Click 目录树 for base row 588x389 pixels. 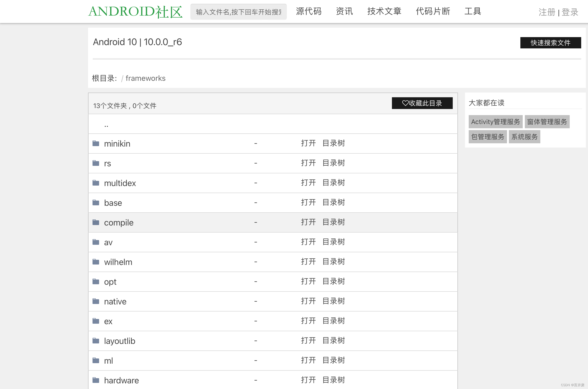333,202
